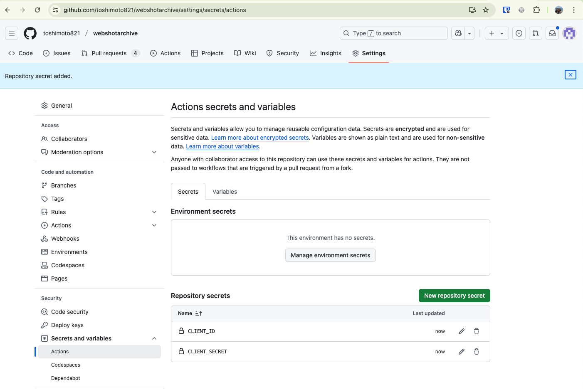Click the New repository secret button

(x=454, y=295)
